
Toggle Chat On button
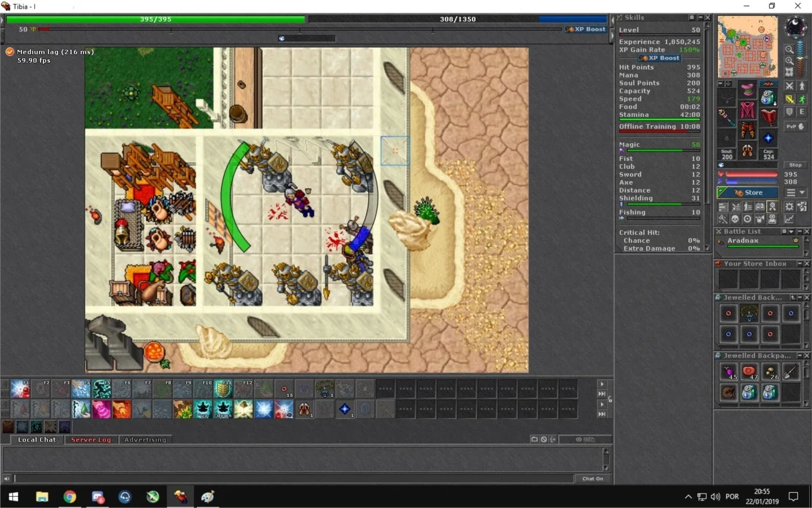click(593, 478)
